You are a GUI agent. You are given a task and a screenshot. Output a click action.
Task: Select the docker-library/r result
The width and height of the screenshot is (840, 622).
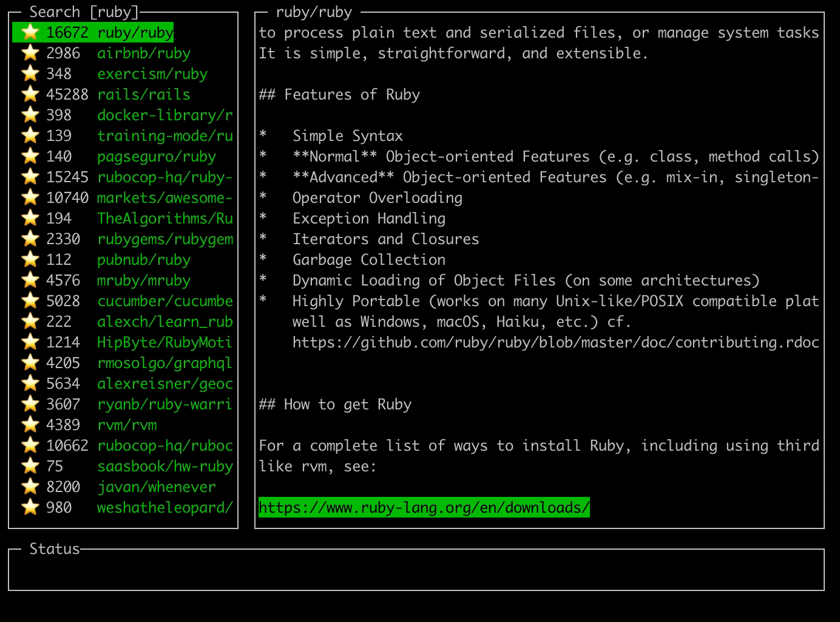tap(165, 115)
